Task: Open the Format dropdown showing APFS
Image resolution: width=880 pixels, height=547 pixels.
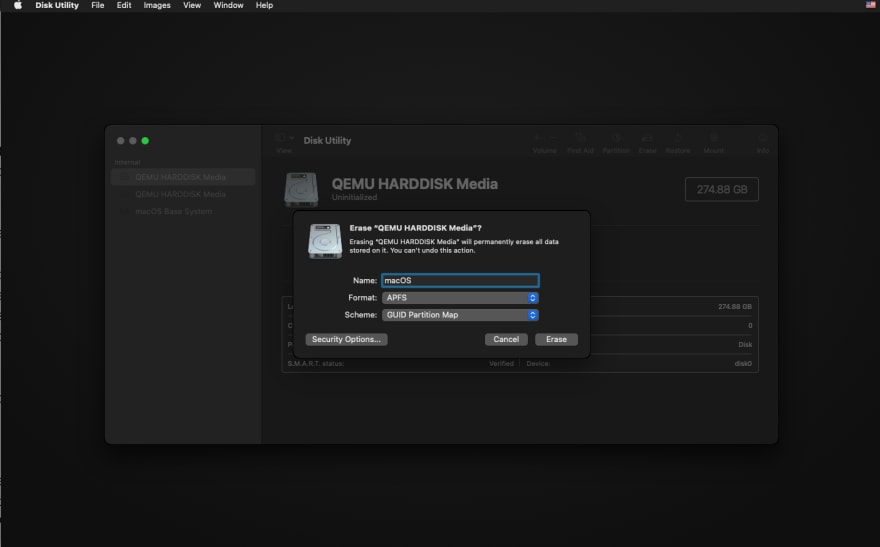Action: pos(460,298)
